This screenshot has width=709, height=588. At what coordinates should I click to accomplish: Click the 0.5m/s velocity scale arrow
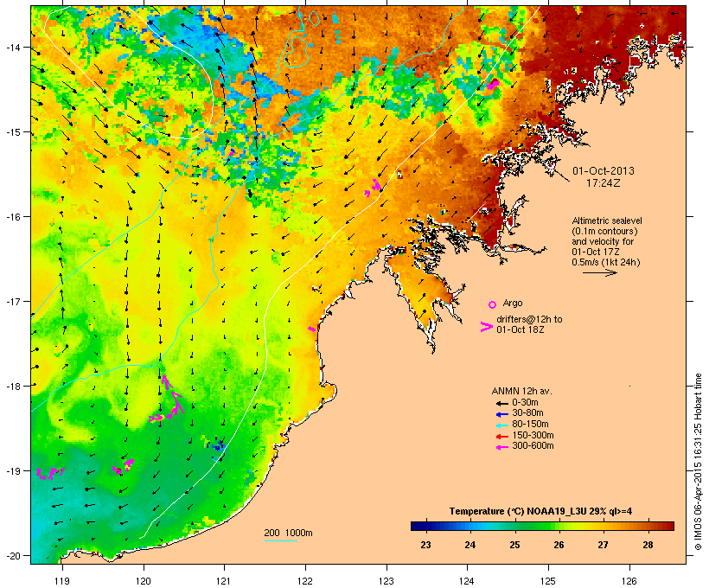point(599,272)
